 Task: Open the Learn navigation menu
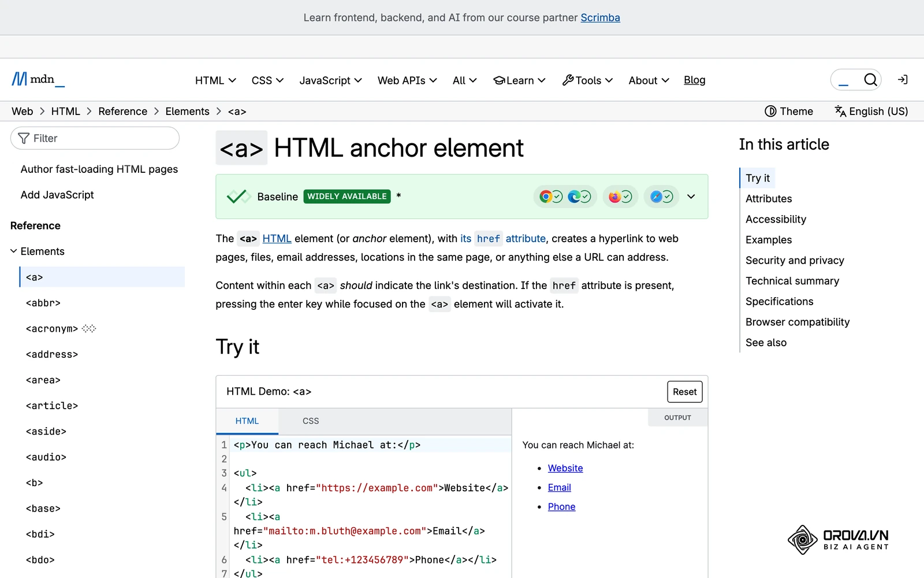519,80
